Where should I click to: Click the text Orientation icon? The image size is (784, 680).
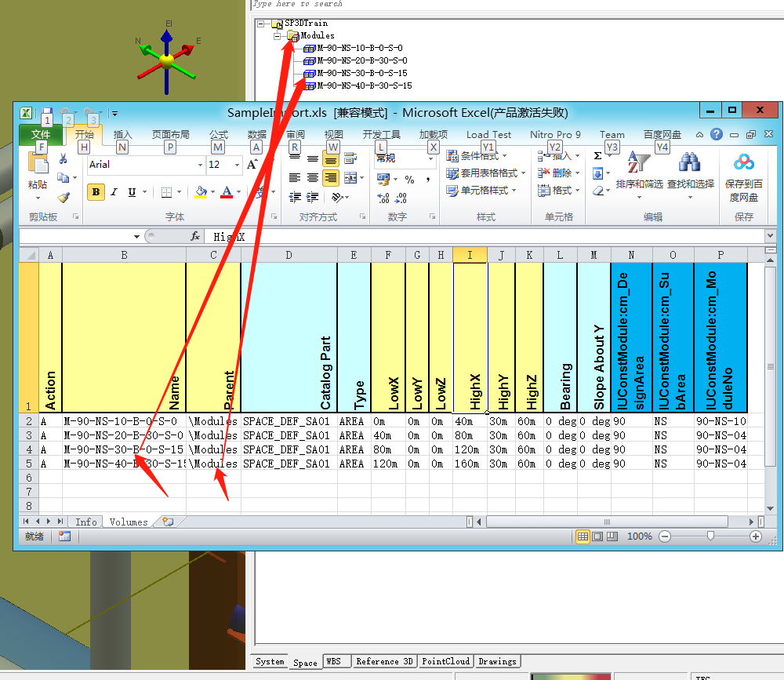[x=337, y=197]
